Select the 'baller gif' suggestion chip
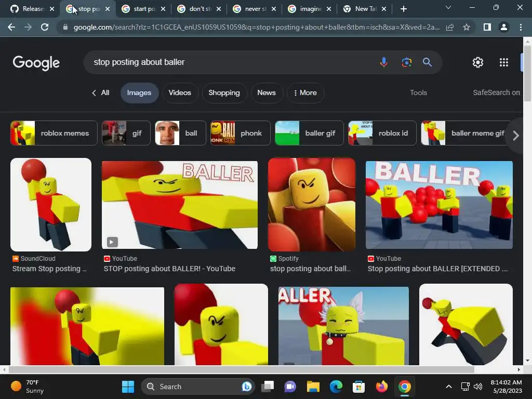Screen dimensions: 532x399 click(309, 133)
